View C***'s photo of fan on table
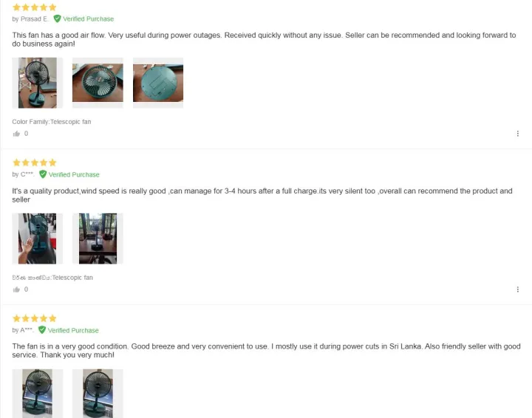The width and height of the screenshot is (532, 418). click(x=98, y=239)
